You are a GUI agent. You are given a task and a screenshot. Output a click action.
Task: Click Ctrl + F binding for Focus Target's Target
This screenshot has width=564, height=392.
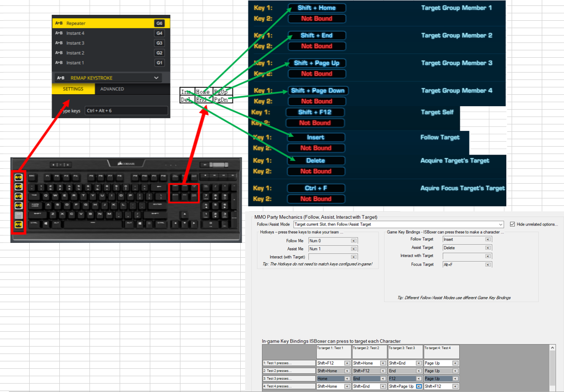click(x=316, y=188)
